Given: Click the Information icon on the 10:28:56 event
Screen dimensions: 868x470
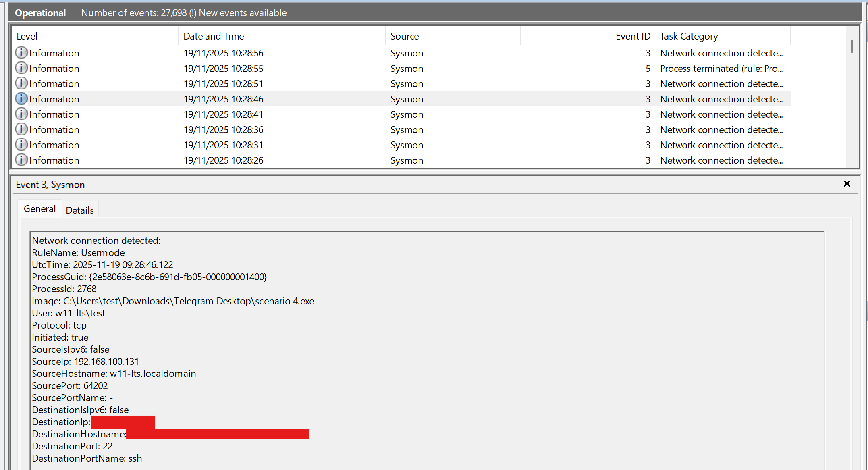Looking at the screenshot, I should [x=21, y=52].
